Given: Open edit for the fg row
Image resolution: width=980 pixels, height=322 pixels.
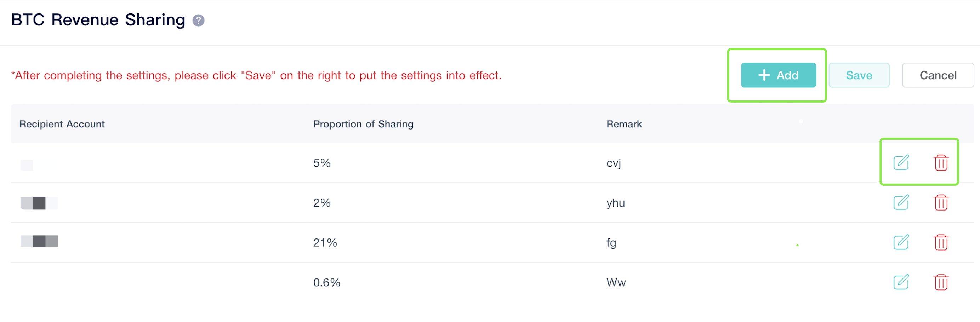Looking at the screenshot, I should point(901,242).
